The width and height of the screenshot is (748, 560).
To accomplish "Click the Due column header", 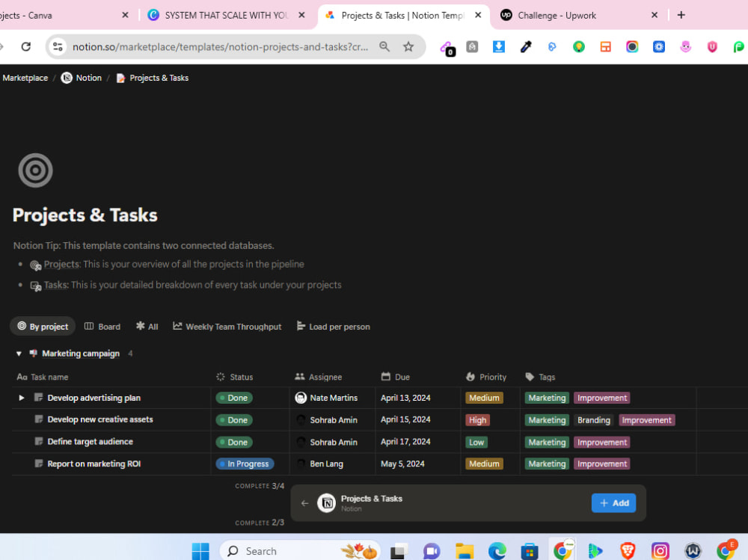I will pos(396,377).
